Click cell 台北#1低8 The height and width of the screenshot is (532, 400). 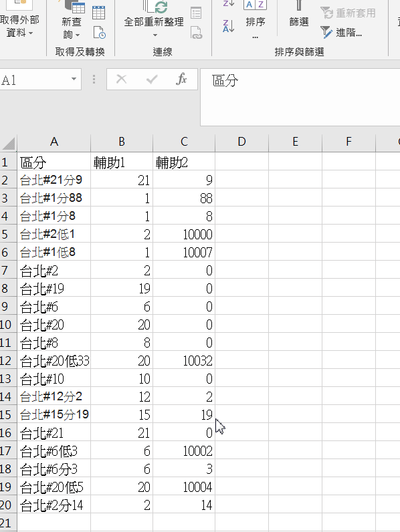[54, 252]
